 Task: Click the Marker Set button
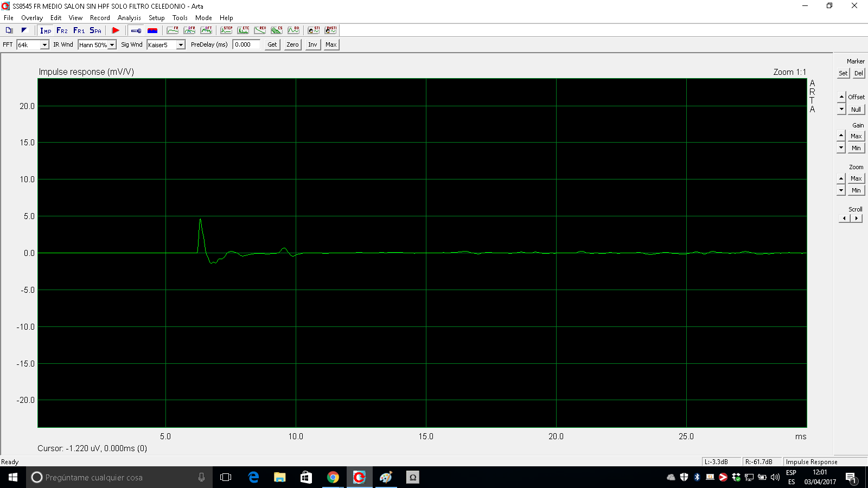[843, 73]
